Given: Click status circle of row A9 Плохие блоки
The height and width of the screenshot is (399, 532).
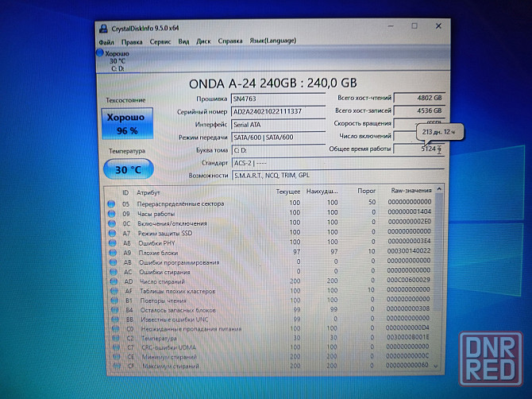Looking at the screenshot, I should [113, 253].
